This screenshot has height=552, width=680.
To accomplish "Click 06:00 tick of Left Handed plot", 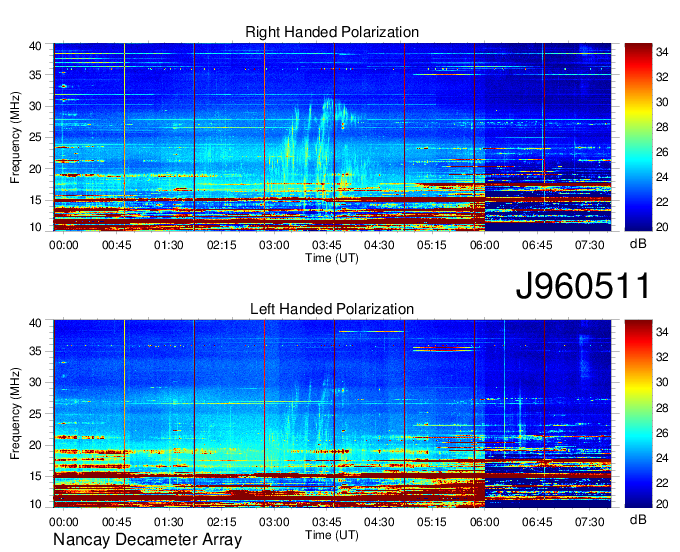I will 484,522.
